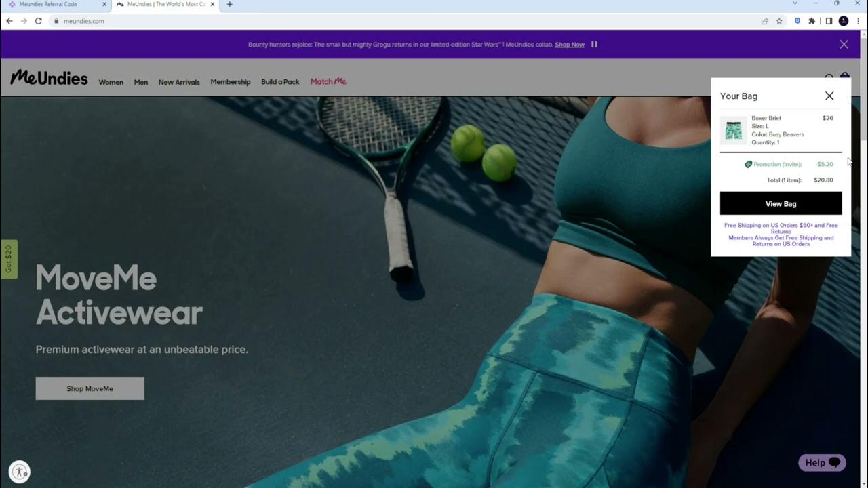The height and width of the screenshot is (488, 868).
Task: Click the $26 item price
Action: (828, 118)
